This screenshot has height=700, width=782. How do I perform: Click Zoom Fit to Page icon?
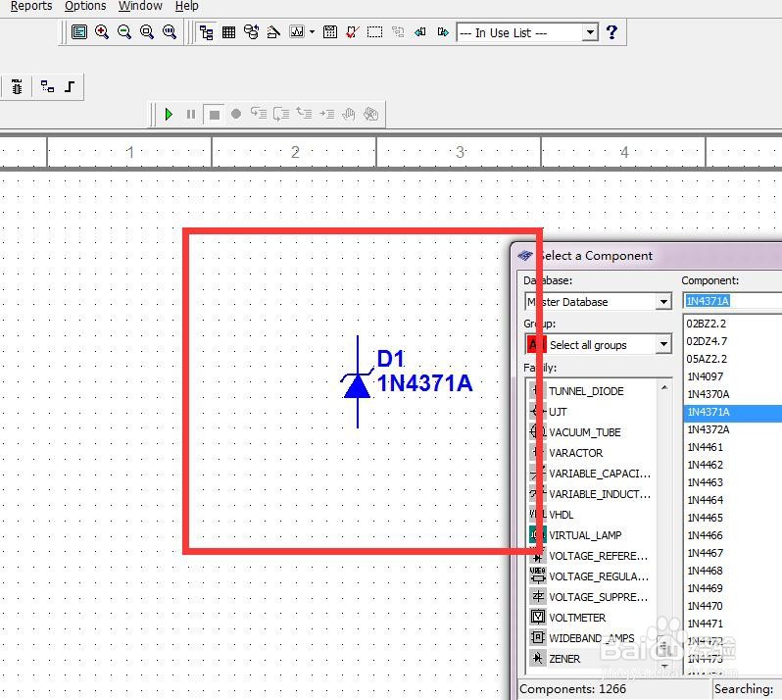click(170, 32)
